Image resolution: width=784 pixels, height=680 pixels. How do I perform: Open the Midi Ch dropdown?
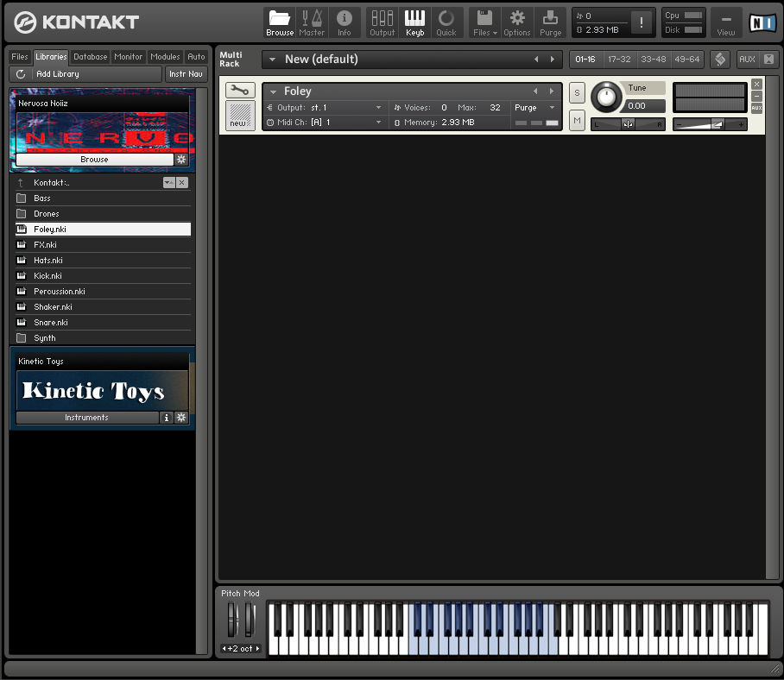click(378, 122)
